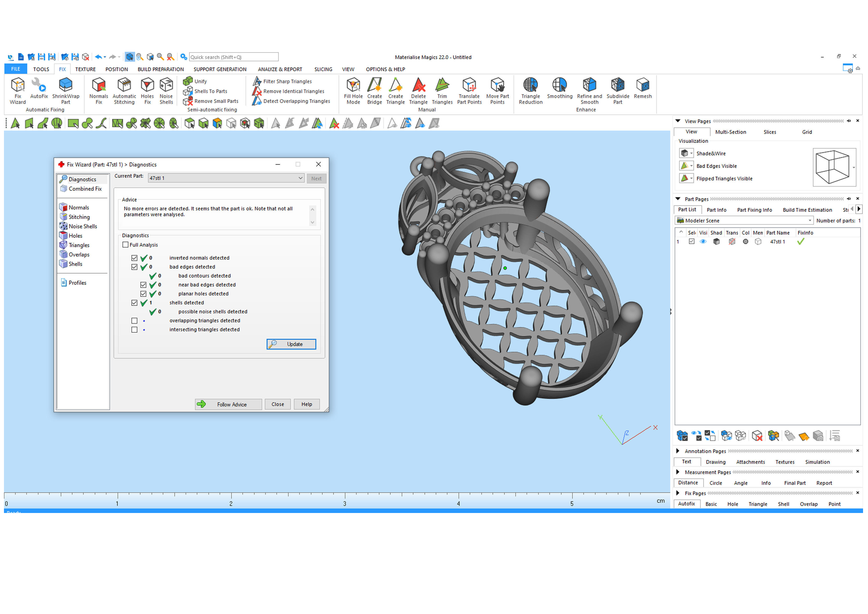868x614 pixels.
Task: Uncheck inverted normals detected checkbox
Action: [134, 258]
